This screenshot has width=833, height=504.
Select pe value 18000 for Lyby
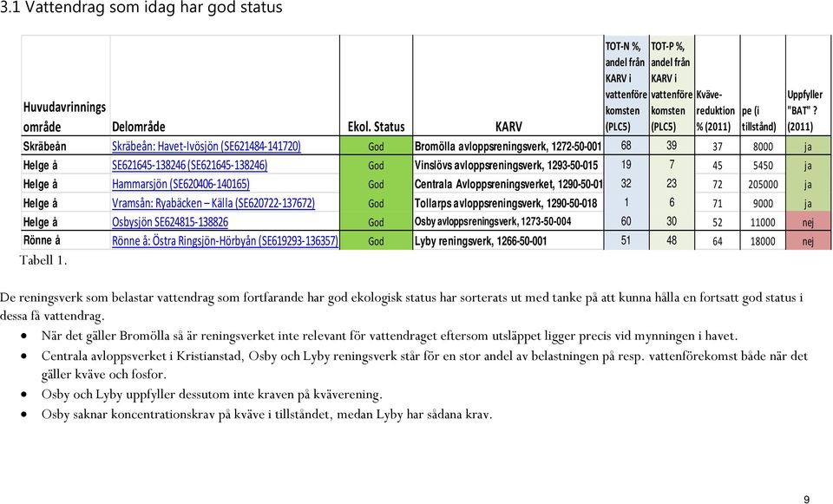pos(763,241)
